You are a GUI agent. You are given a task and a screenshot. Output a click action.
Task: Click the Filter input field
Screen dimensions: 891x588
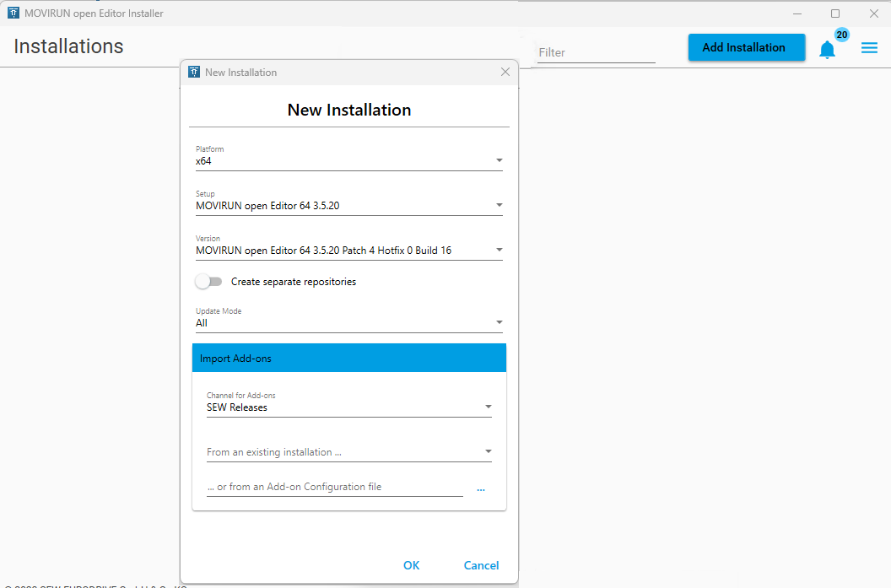click(x=596, y=52)
